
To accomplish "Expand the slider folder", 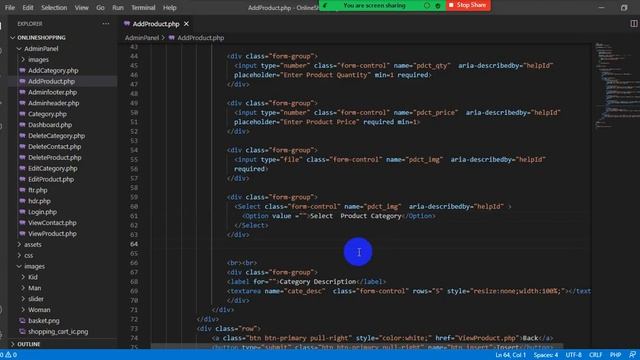I will [x=36, y=299].
